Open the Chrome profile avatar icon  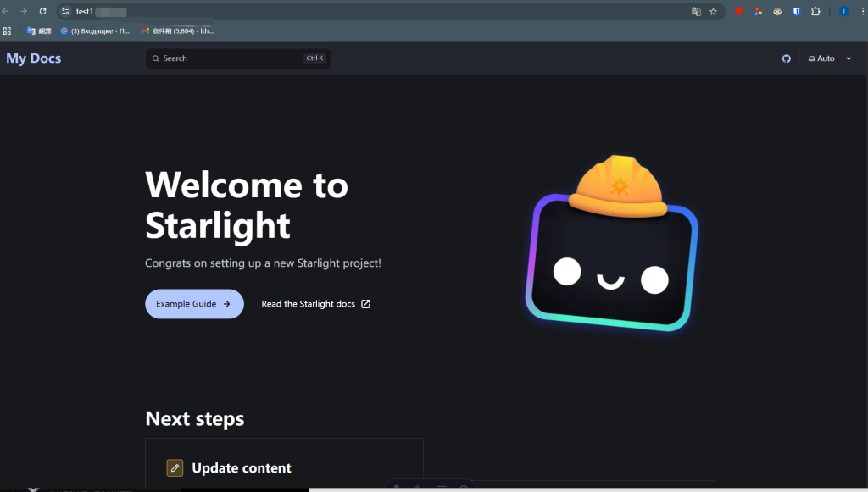pyautogui.click(x=843, y=11)
